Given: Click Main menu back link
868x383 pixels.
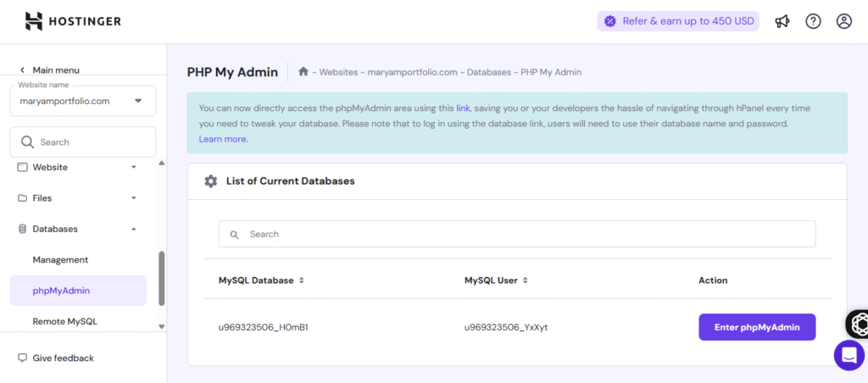Looking at the screenshot, I should tap(56, 70).
